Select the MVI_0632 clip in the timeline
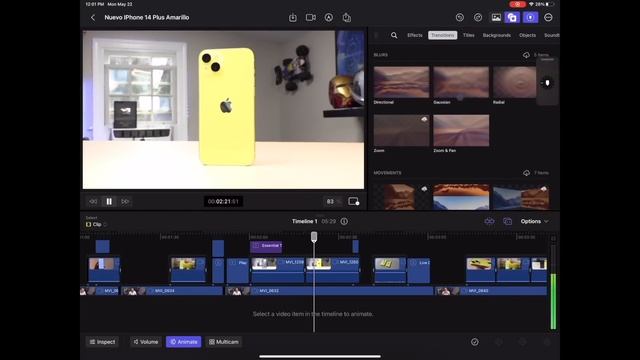 [329, 291]
